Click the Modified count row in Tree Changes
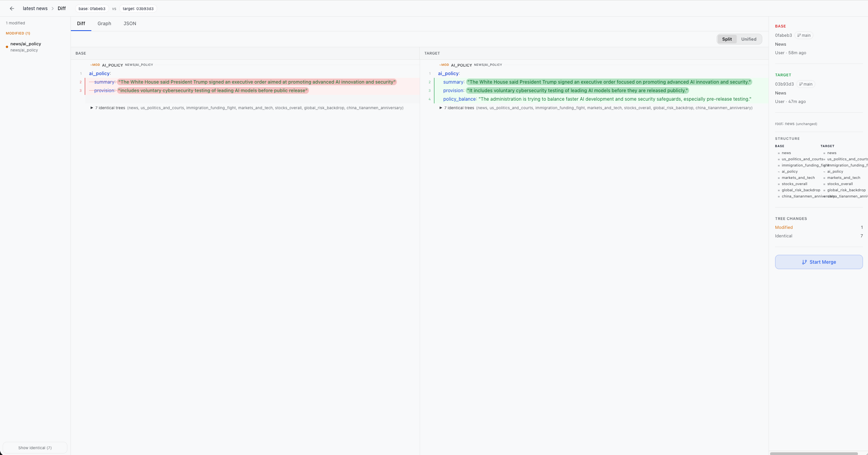The image size is (868, 455). point(819,227)
